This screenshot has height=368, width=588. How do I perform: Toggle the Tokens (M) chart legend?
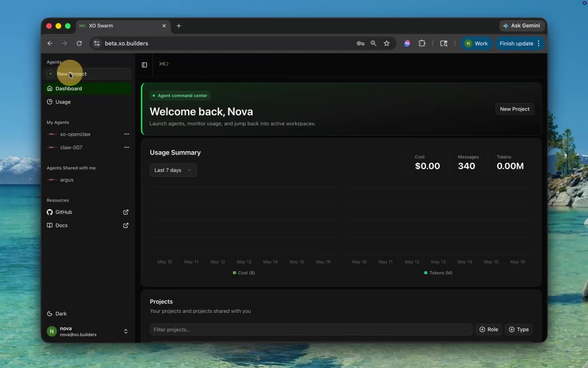(438, 273)
